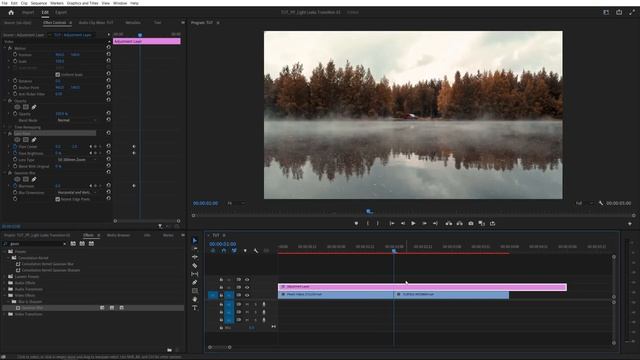The height and width of the screenshot is (360, 640).
Task: Toggle Linked Selection in timeline
Action: pos(234,251)
